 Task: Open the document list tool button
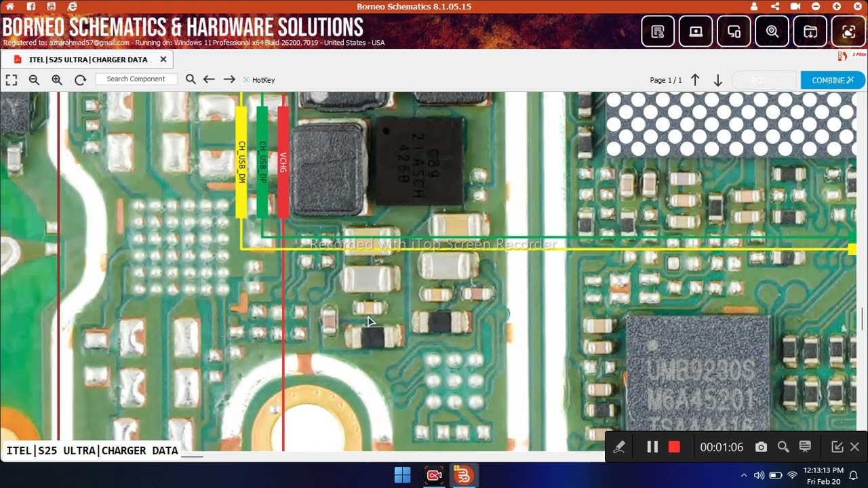coord(658,31)
